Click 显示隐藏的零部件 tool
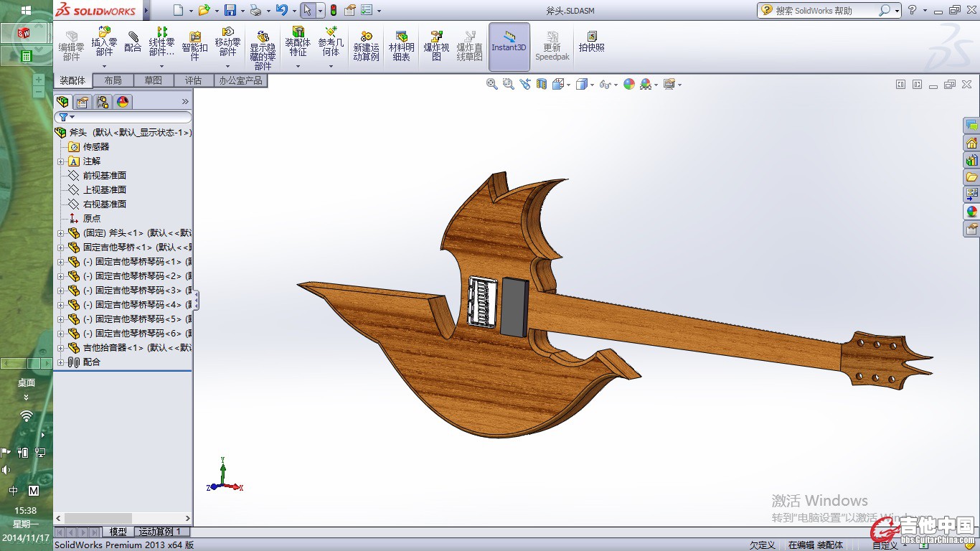 click(263, 50)
